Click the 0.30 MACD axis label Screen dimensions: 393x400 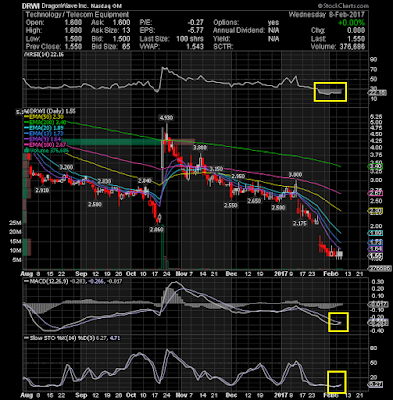[377, 282]
